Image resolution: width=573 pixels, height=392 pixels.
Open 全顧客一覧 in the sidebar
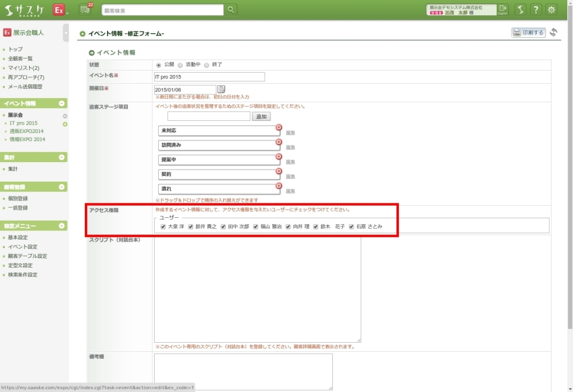(20, 58)
